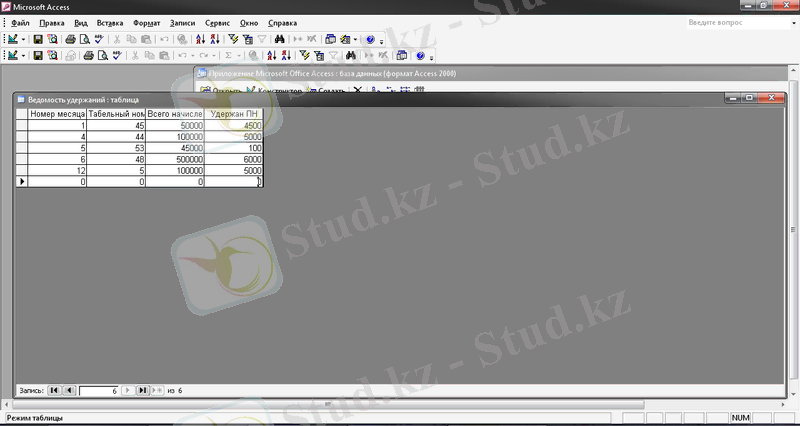Open the AutoSum sigma dropdown arrow
800x426 pixels.
pyautogui.click(x=239, y=56)
